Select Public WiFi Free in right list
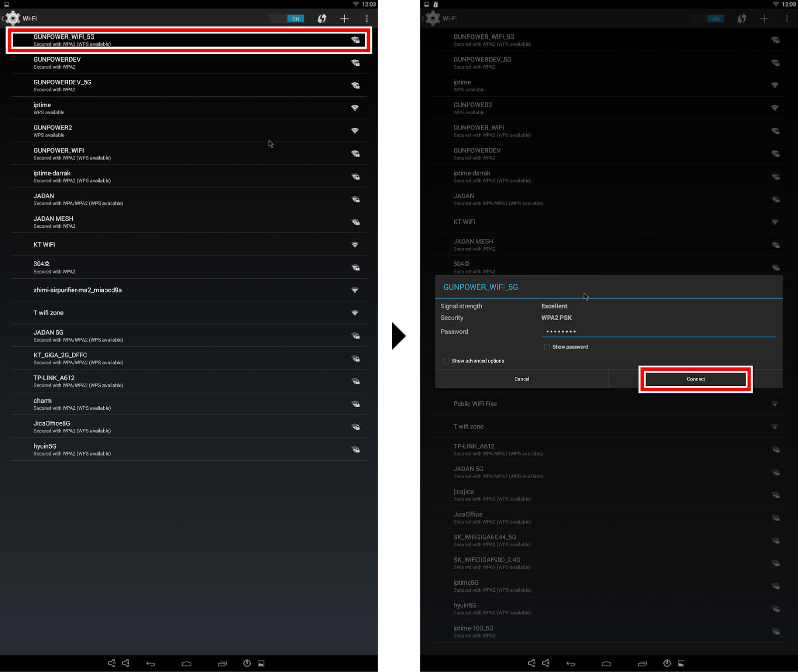Viewport: 798px width, 672px height. click(608, 404)
